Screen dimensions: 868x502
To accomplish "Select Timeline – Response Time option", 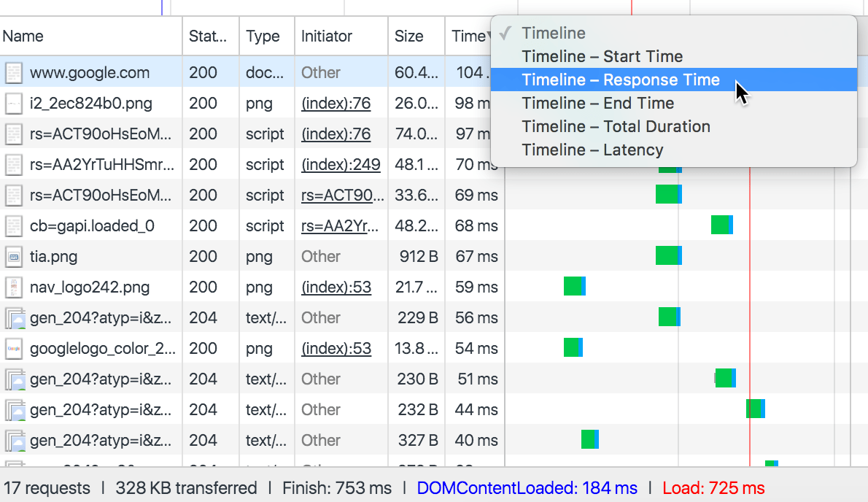I will click(x=621, y=80).
